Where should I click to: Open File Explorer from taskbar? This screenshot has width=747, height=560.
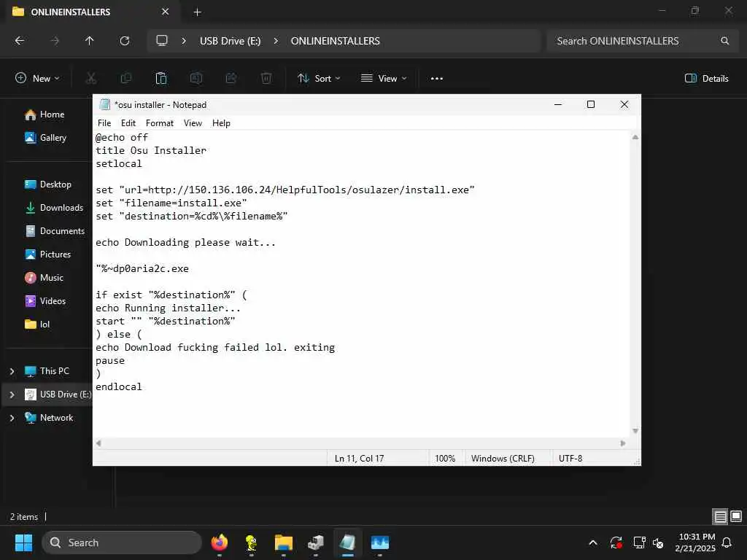point(284,542)
